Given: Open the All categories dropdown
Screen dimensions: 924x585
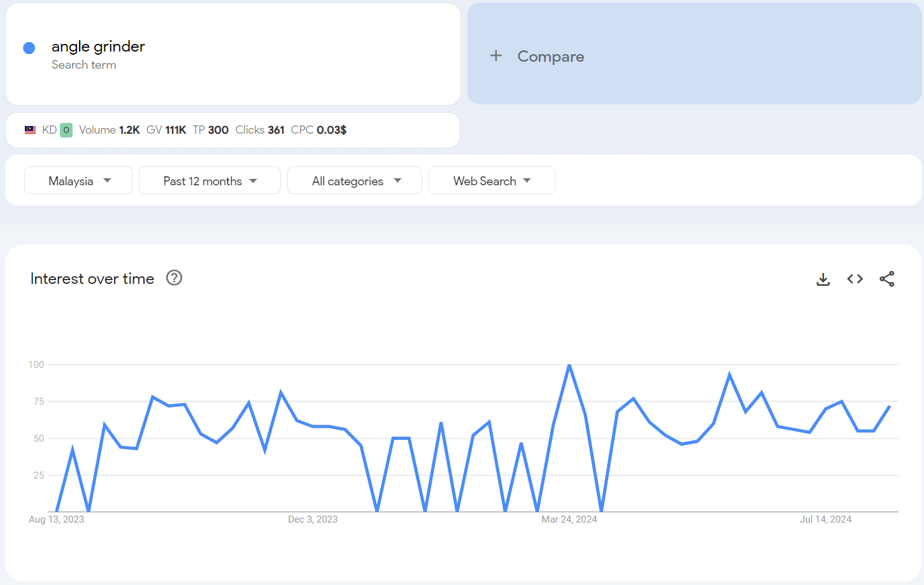Looking at the screenshot, I should pos(355,181).
